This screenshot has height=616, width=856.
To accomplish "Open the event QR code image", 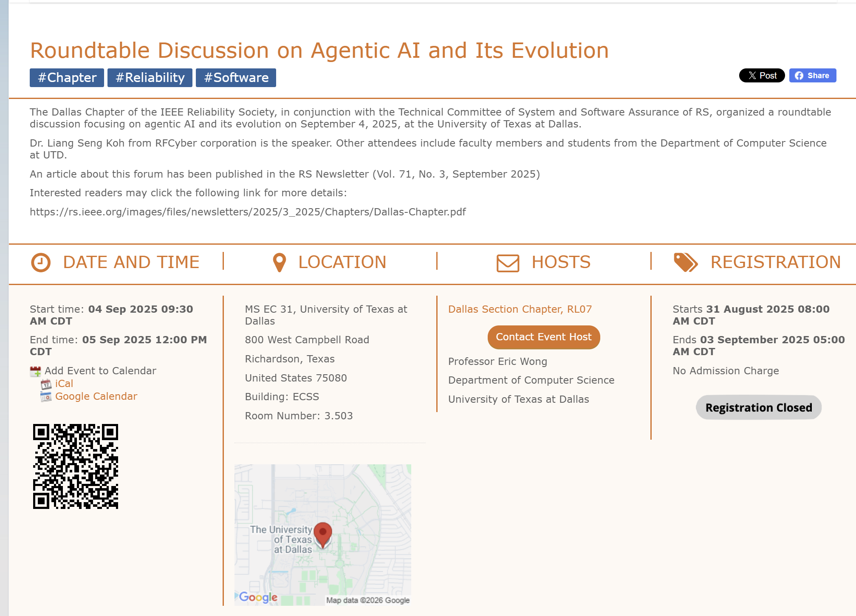I will pyautogui.click(x=76, y=466).
